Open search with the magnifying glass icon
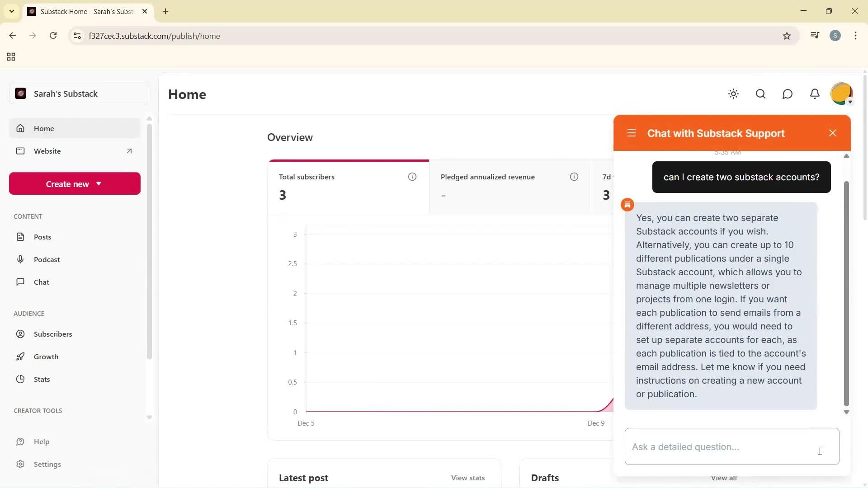 760,94
